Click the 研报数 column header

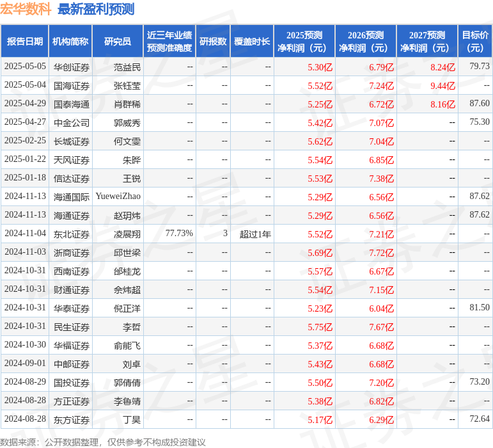213,41
